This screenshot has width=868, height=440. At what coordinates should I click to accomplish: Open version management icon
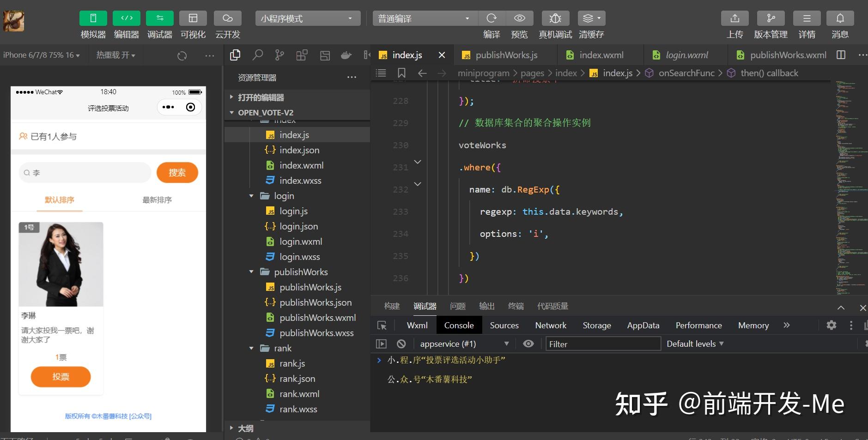771,18
